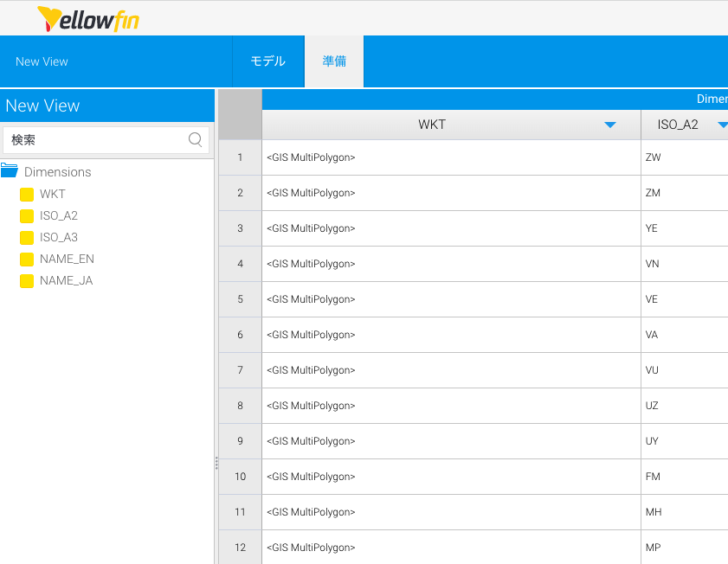Select row number 10
728x564 pixels.
coord(240,477)
